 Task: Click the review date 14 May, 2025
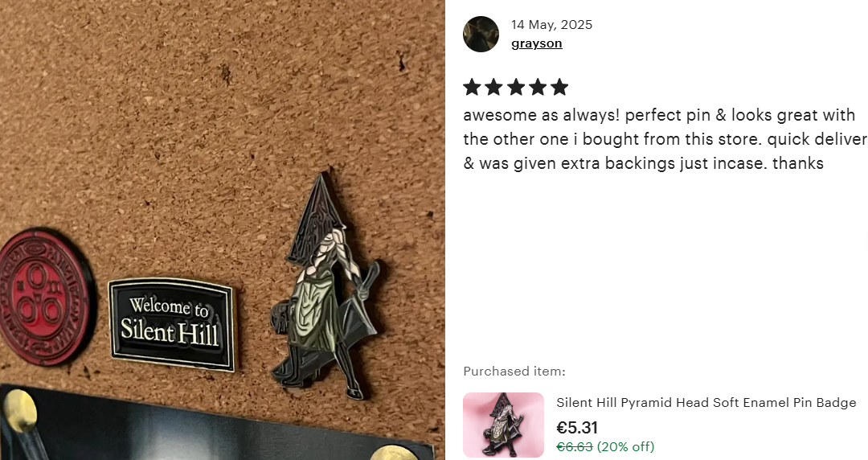point(551,24)
